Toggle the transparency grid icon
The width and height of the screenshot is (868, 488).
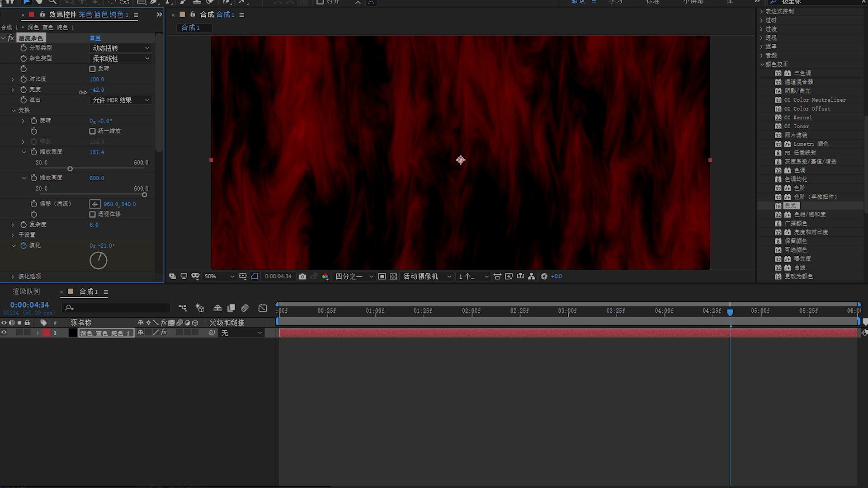(x=393, y=277)
